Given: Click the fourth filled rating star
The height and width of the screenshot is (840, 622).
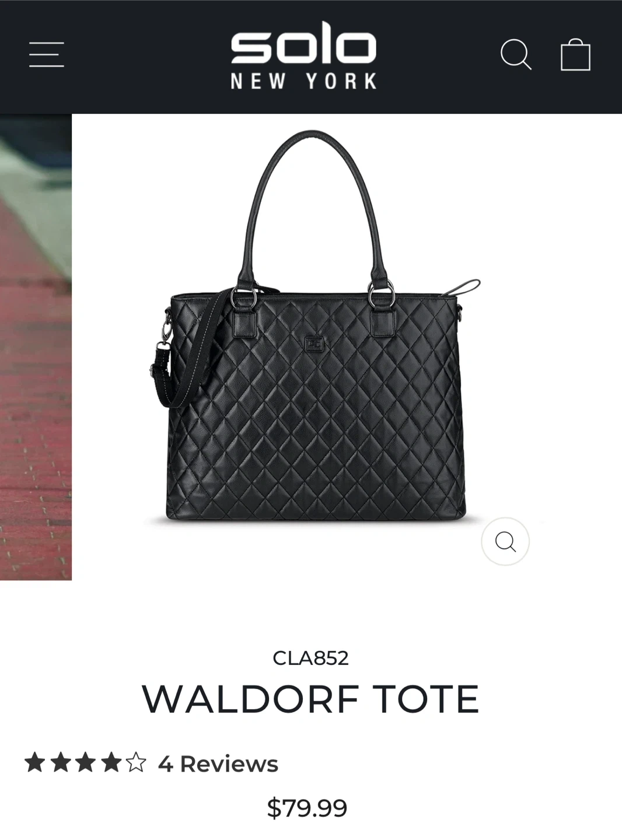Looking at the screenshot, I should pos(110,762).
